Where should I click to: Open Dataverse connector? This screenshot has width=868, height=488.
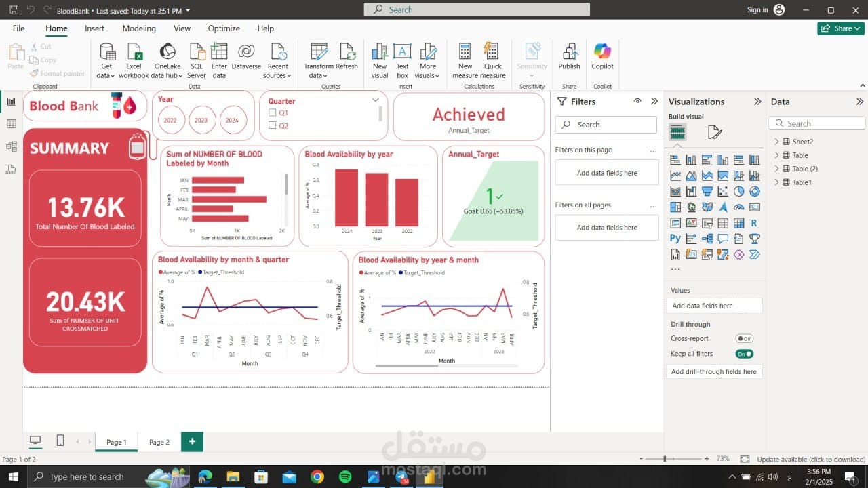click(x=246, y=56)
